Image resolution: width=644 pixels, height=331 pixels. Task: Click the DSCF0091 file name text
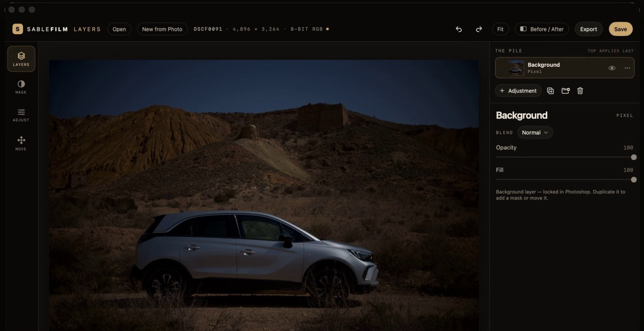(x=208, y=29)
